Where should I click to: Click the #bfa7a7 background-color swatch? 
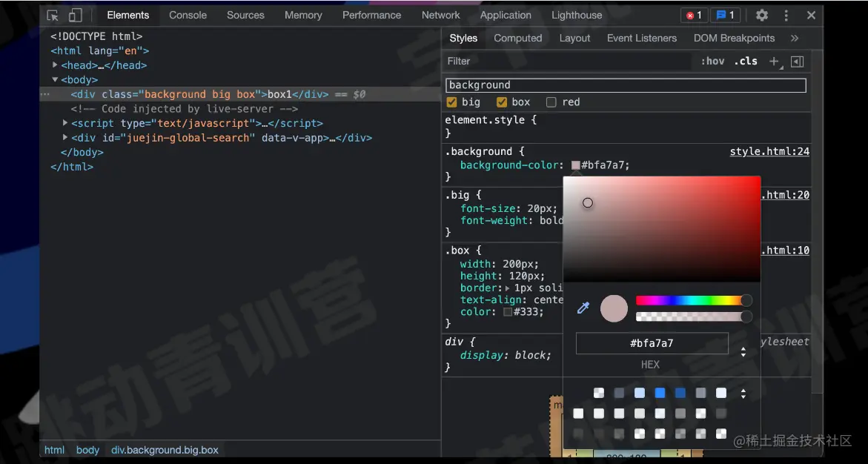[575, 165]
